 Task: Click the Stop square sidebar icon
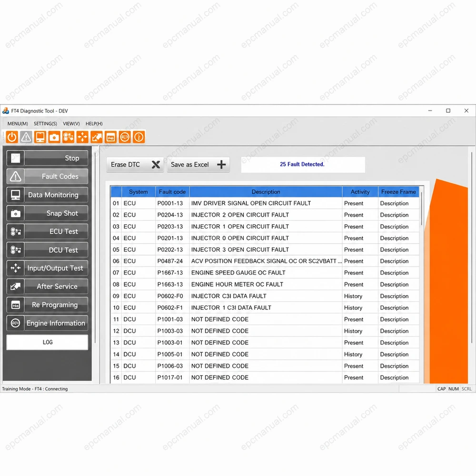[16, 158]
